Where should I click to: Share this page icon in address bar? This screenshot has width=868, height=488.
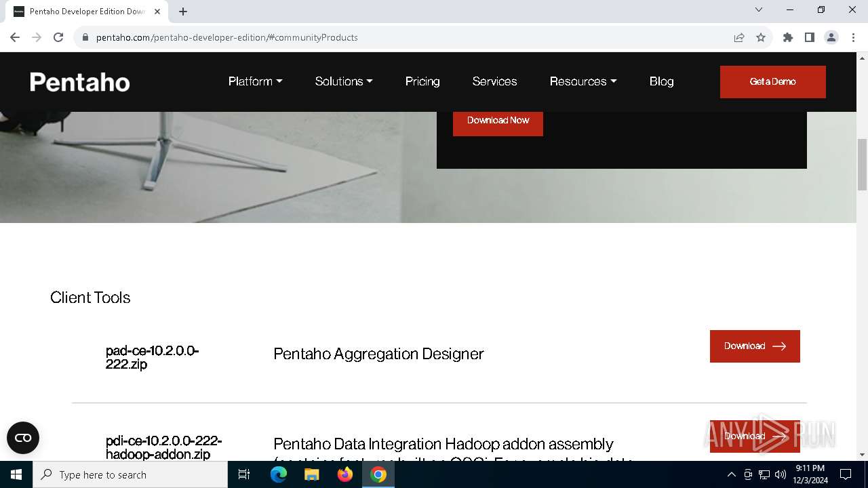739,37
